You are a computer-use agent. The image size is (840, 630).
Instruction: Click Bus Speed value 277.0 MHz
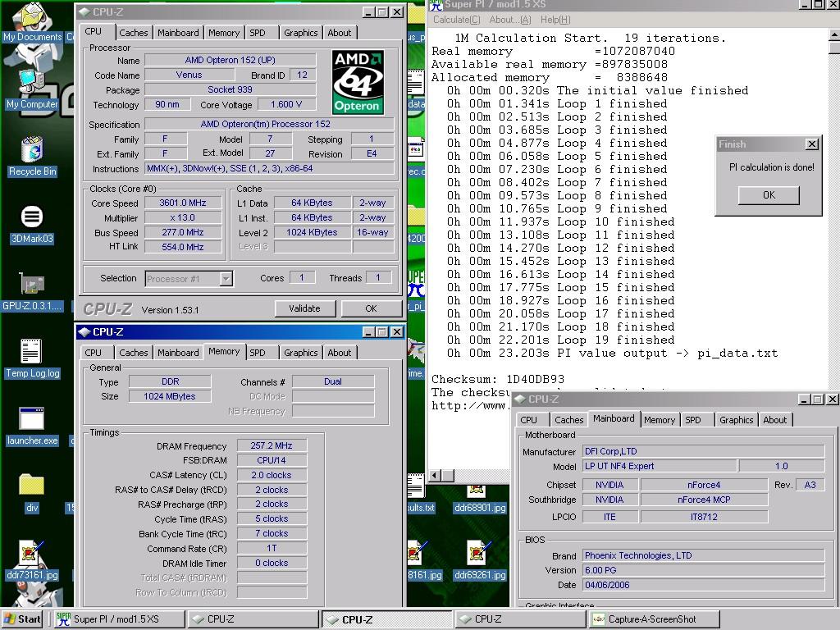click(x=183, y=232)
